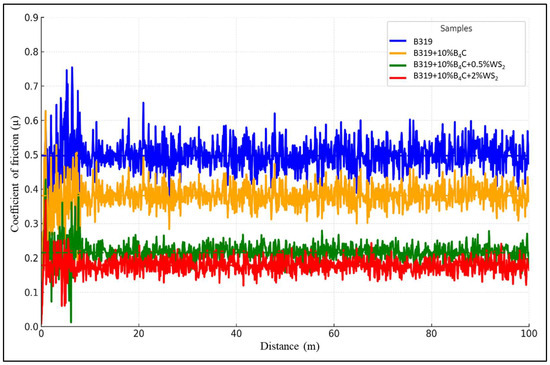550x365 pixels.
Task: Click the 20 x-axis tick label
Action: 139,333
